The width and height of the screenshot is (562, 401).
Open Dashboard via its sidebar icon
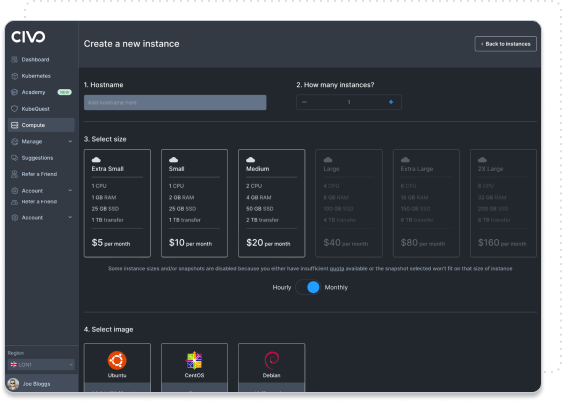14,59
